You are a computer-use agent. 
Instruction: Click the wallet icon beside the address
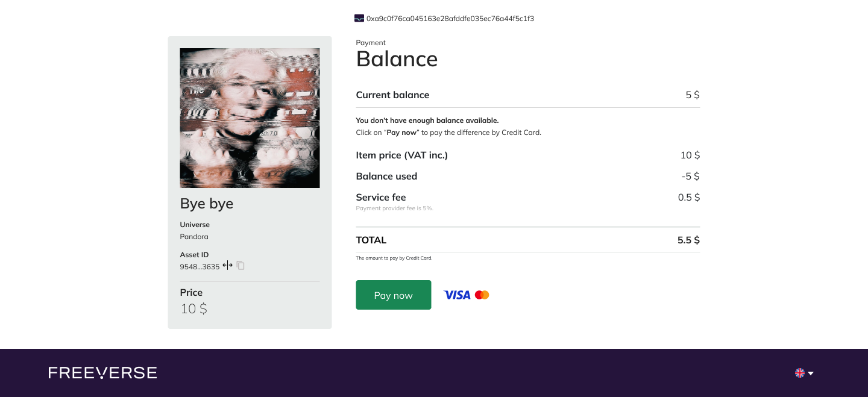click(x=359, y=18)
